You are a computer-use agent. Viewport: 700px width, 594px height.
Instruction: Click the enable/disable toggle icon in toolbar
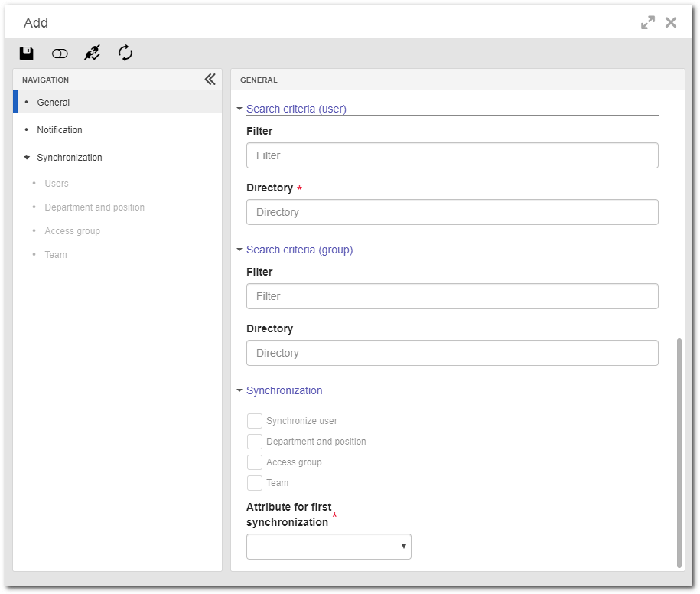point(60,54)
